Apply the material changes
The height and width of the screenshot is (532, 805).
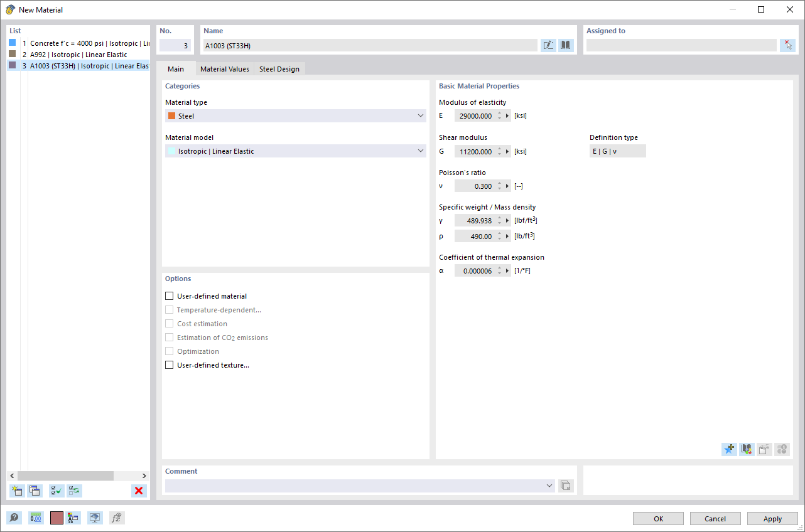point(772,518)
